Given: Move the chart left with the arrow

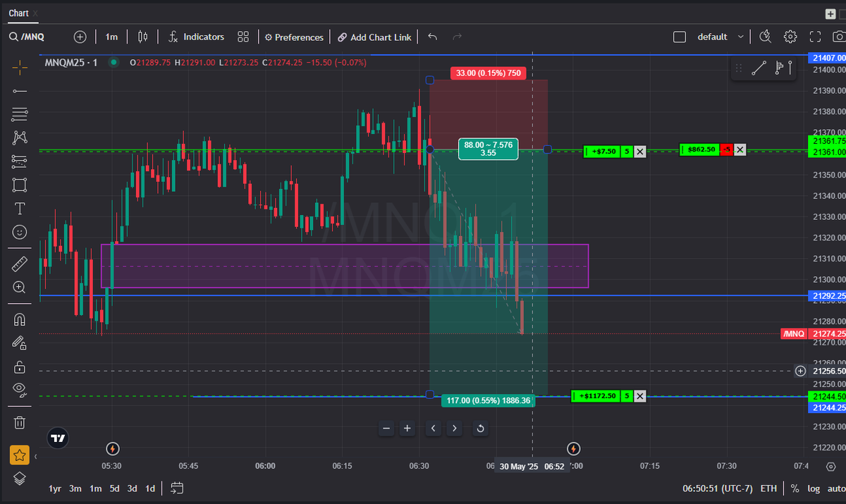Looking at the screenshot, I should click(433, 428).
